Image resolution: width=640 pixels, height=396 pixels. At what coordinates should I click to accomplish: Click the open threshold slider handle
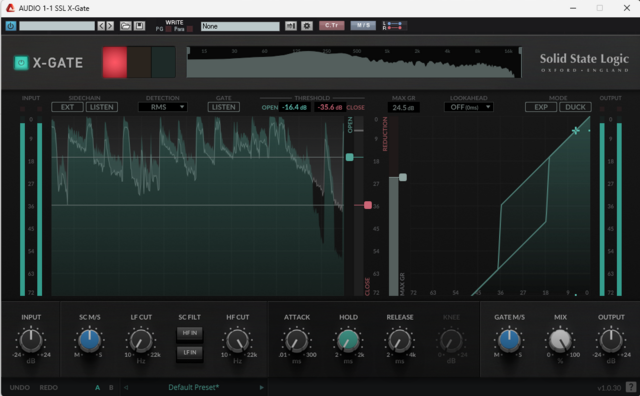pos(349,157)
